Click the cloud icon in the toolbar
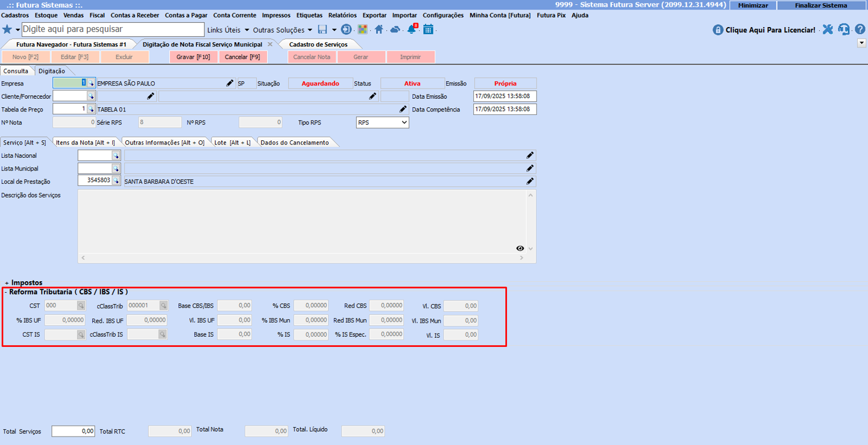Screen dimensions: 868x445 pos(395,30)
